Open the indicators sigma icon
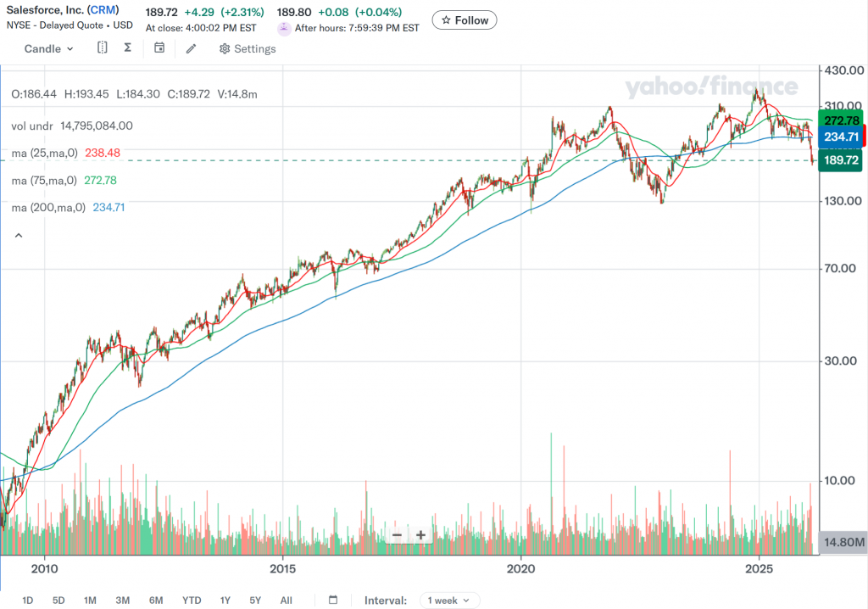 (127, 48)
